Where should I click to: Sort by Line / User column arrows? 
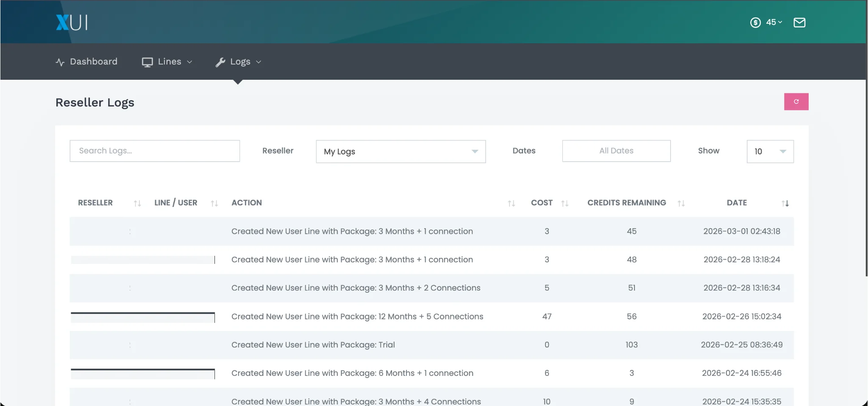[214, 203]
